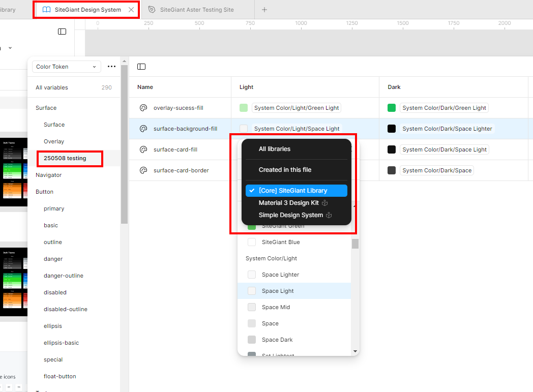Select the 250508 testing group
Image resolution: width=533 pixels, height=392 pixels.
[x=65, y=158]
